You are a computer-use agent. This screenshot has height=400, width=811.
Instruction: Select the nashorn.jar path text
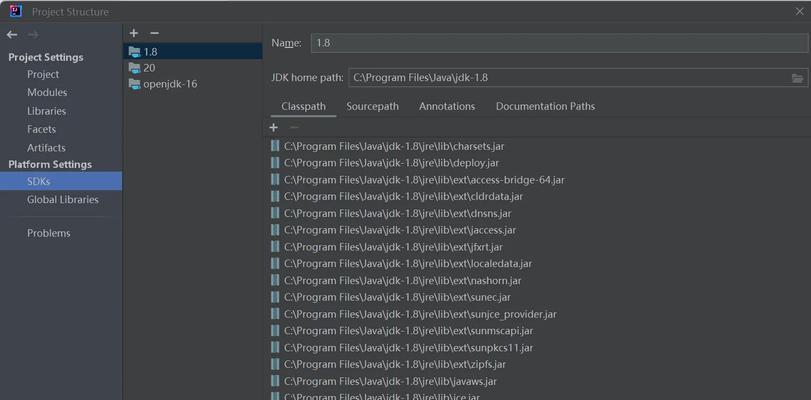pyautogui.click(x=403, y=280)
